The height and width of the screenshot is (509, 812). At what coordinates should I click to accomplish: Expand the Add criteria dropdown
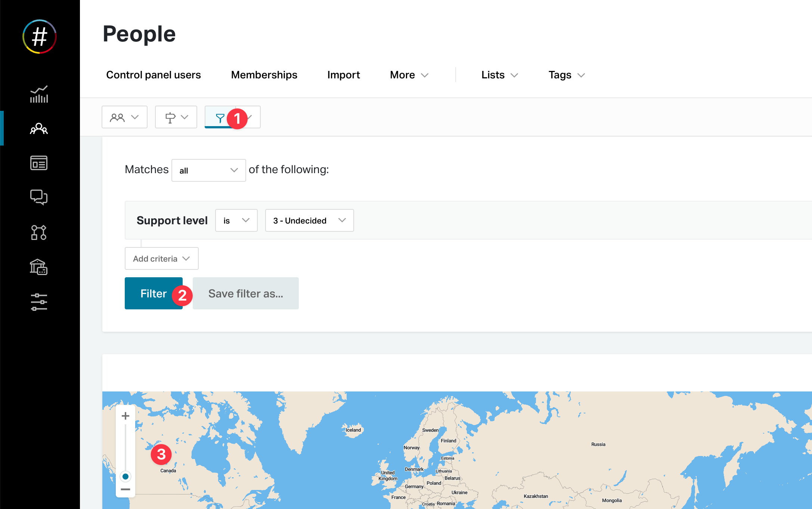coord(161,259)
